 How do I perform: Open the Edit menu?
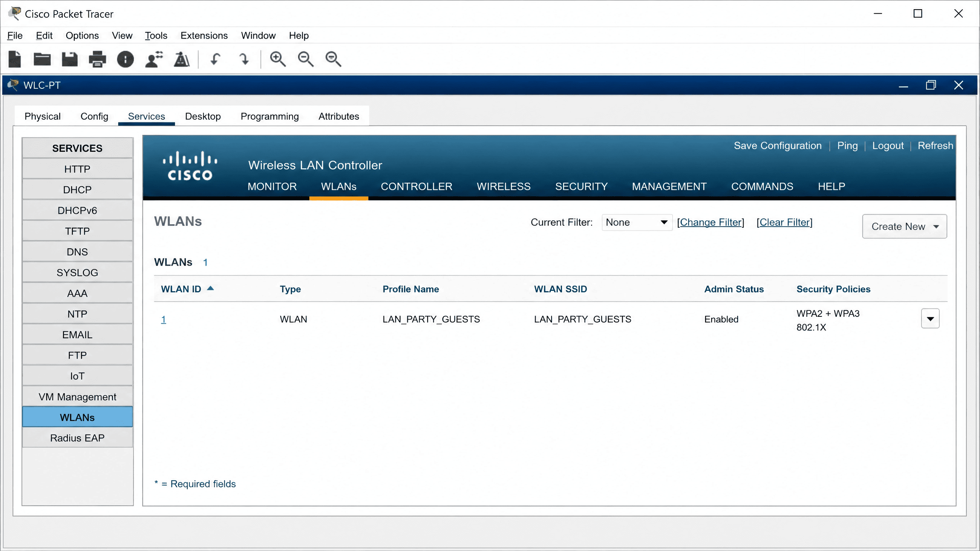click(x=44, y=36)
